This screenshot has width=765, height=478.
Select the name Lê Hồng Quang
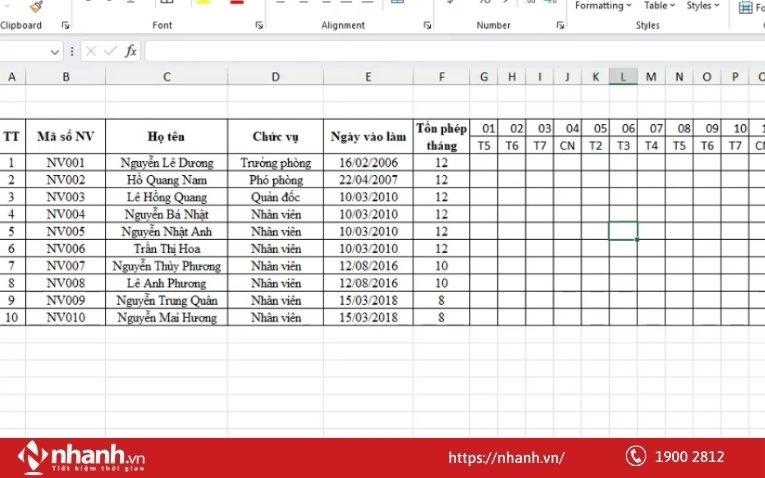[166, 197]
